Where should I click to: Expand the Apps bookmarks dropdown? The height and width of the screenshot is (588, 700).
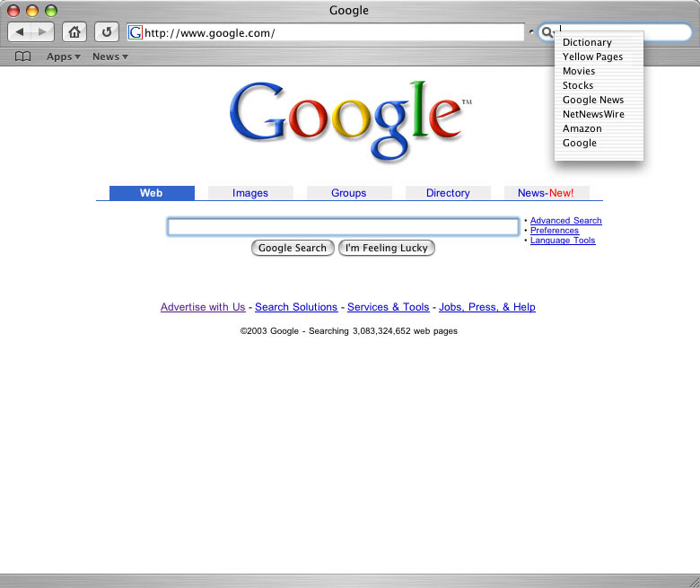coord(63,57)
